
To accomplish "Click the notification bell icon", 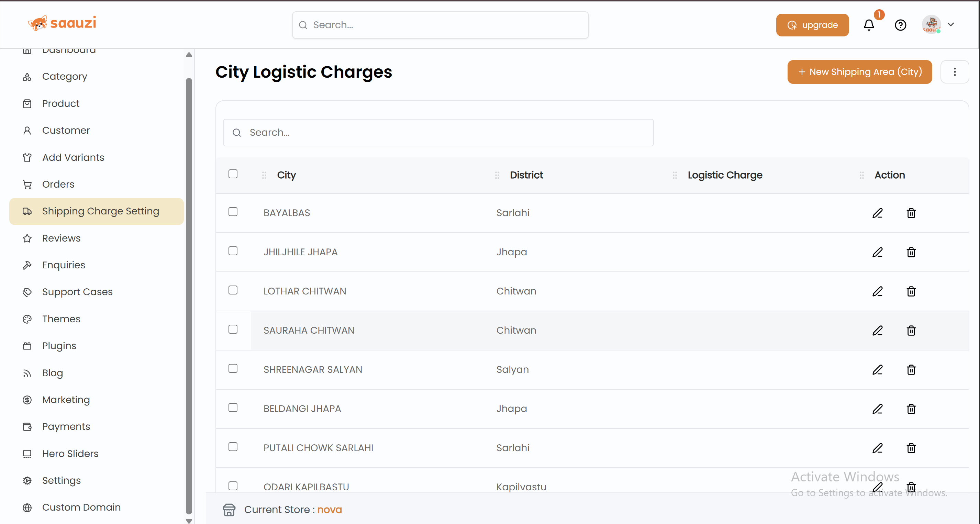I will tap(869, 25).
